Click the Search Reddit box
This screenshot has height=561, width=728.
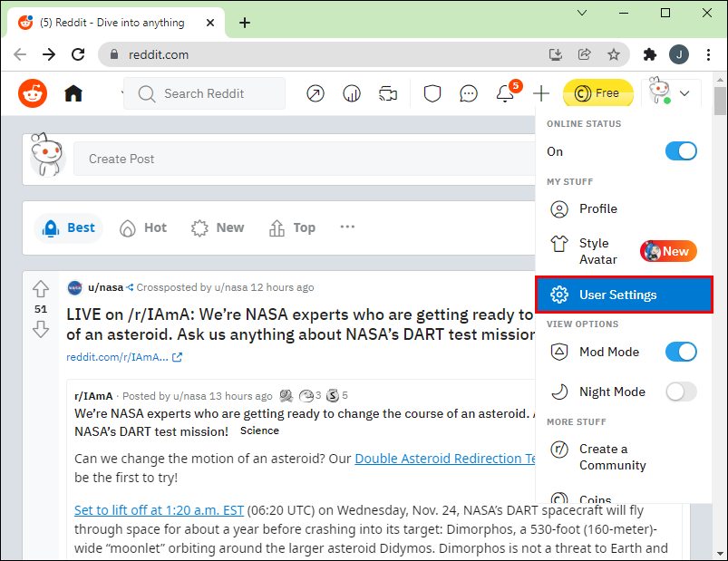[204, 93]
